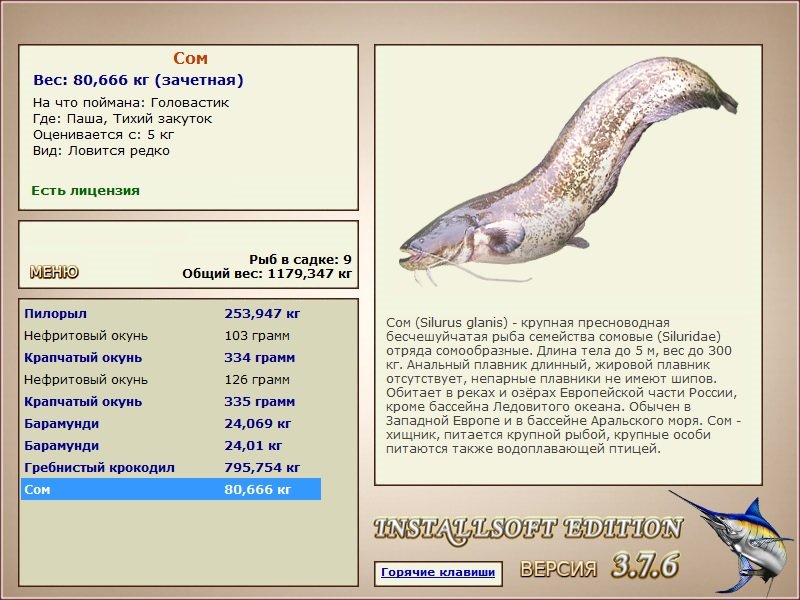
Task: Click the Silurus glanis description paragraph
Action: (564, 386)
